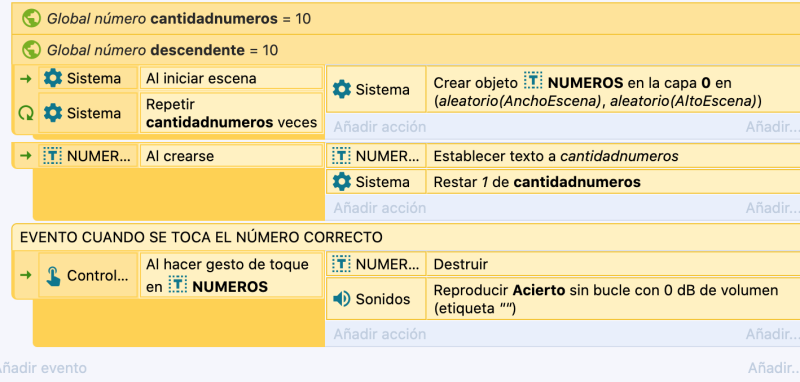This screenshot has height=382, width=800.
Task: Click 'Añadir acción' under the Reproducir Acierto action
Action: coord(380,334)
